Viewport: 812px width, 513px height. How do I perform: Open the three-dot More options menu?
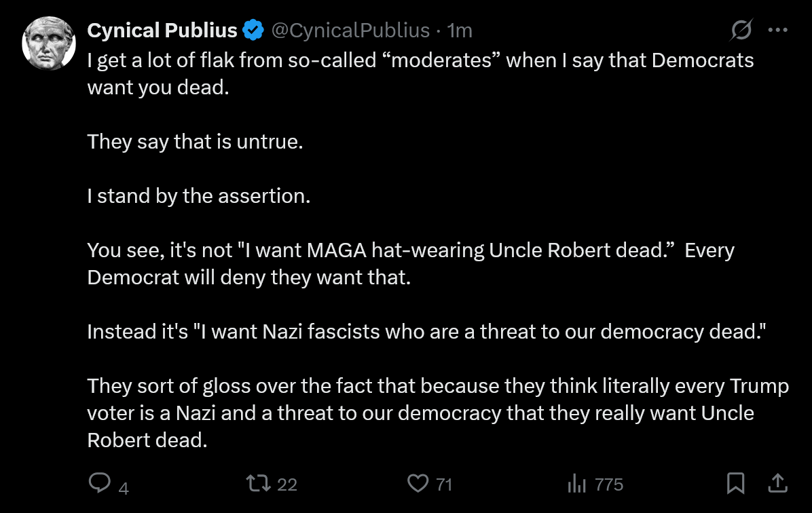tap(777, 31)
